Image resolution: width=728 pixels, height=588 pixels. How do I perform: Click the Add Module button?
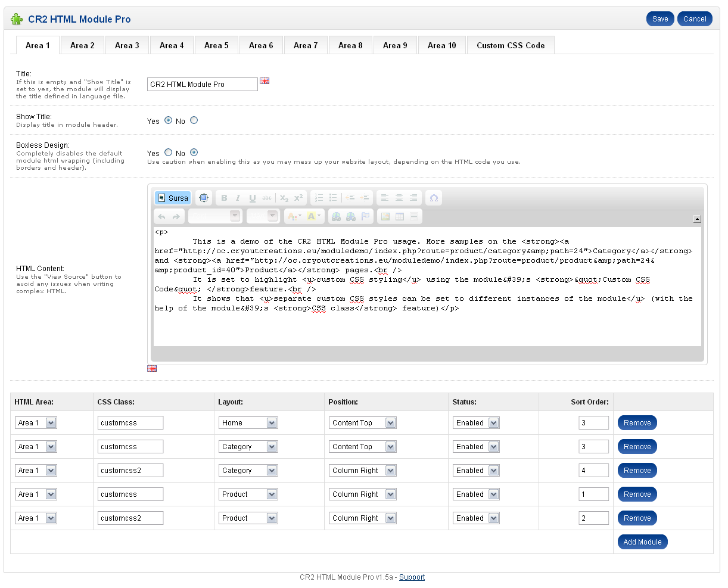click(x=642, y=542)
